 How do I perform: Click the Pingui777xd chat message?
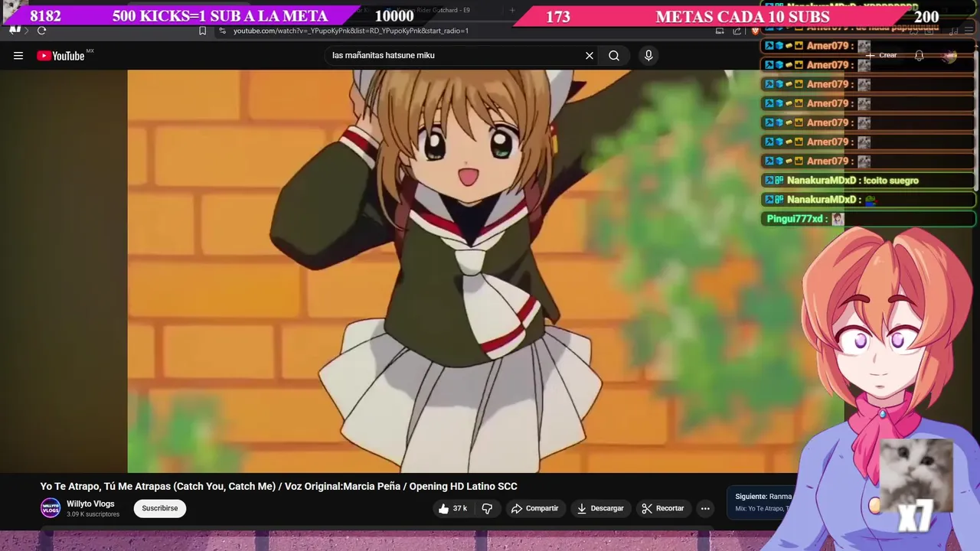click(x=869, y=219)
